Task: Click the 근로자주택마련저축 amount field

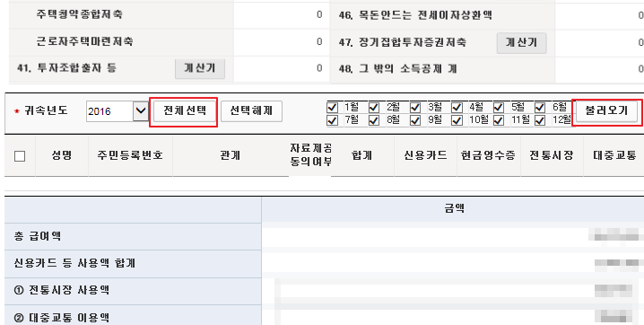Action: click(282, 42)
